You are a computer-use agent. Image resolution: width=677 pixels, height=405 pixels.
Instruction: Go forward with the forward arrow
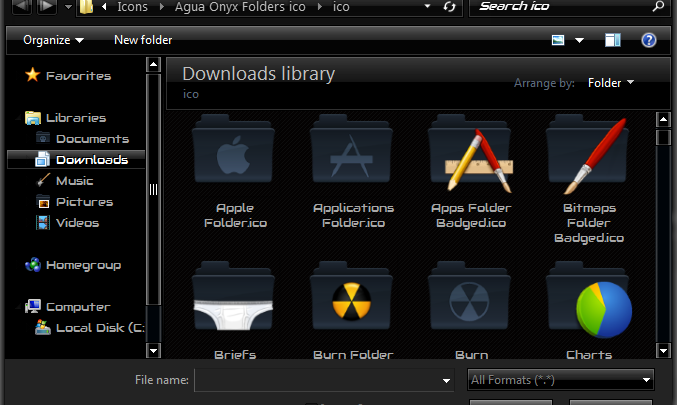click(x=47, y=6)
